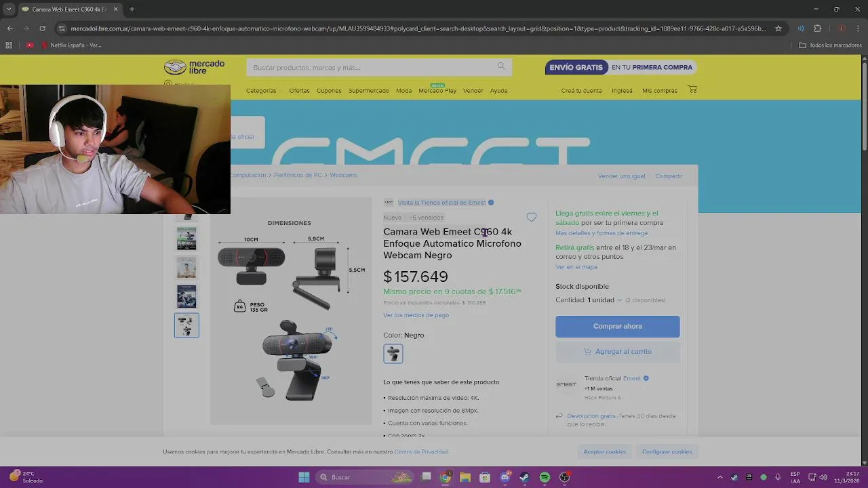Open the Chrome tab search dropdown
The width and height of the screenshot is (868, 488).
(x=9, y=9)
